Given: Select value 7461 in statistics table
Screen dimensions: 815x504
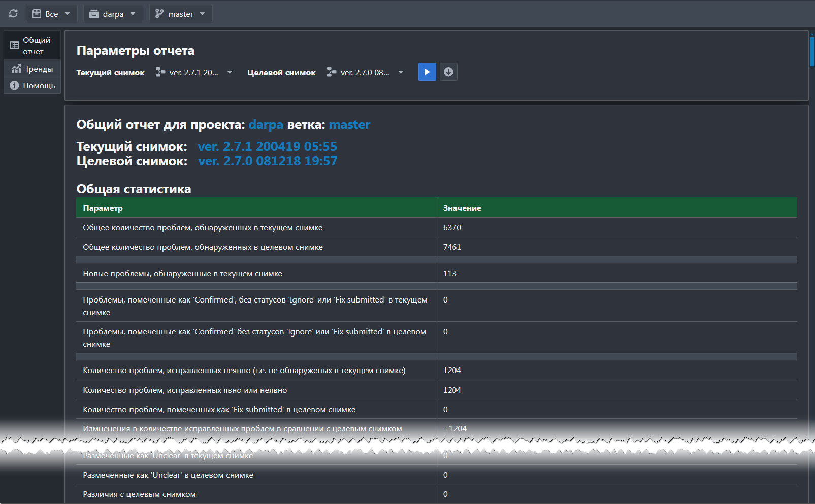Looking at the screenshot, I should pos(452,247).
